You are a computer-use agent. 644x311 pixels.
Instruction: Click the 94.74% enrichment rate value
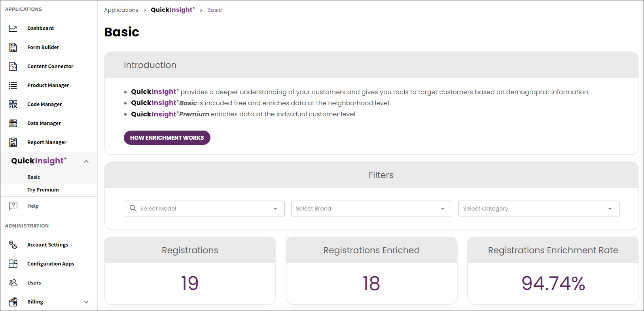[x=553, y=283]
